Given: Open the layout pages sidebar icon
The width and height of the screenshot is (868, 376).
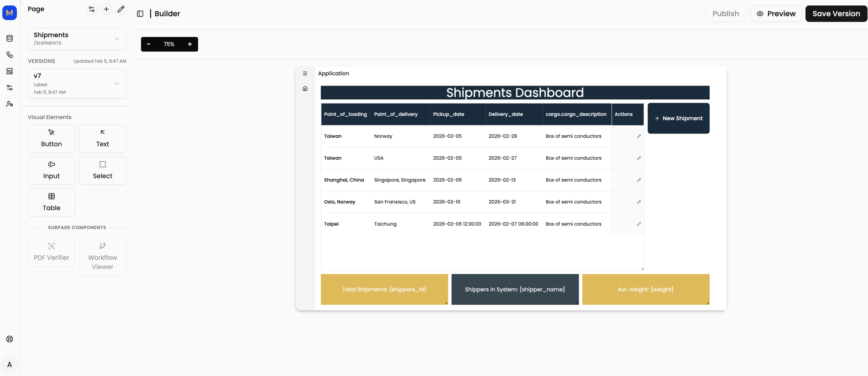Looking at the screenshot, I should (9, 71).
